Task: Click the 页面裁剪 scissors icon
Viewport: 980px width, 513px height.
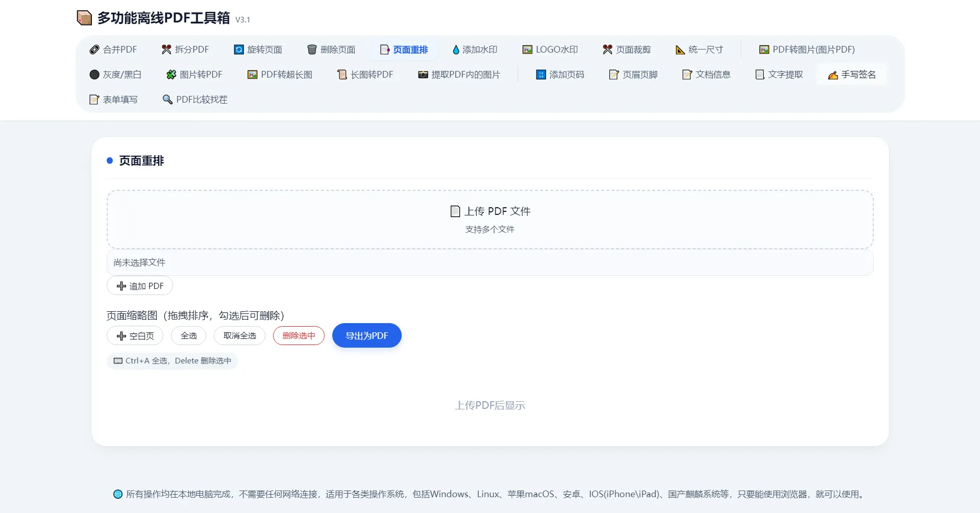Action: (607, 50)
